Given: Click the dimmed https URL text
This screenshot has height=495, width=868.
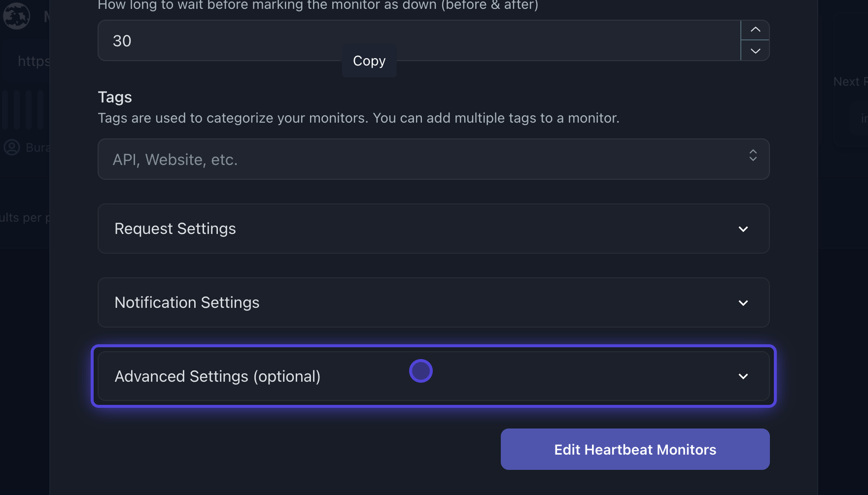Looking at the screenshot, I should tap(34, 61).
